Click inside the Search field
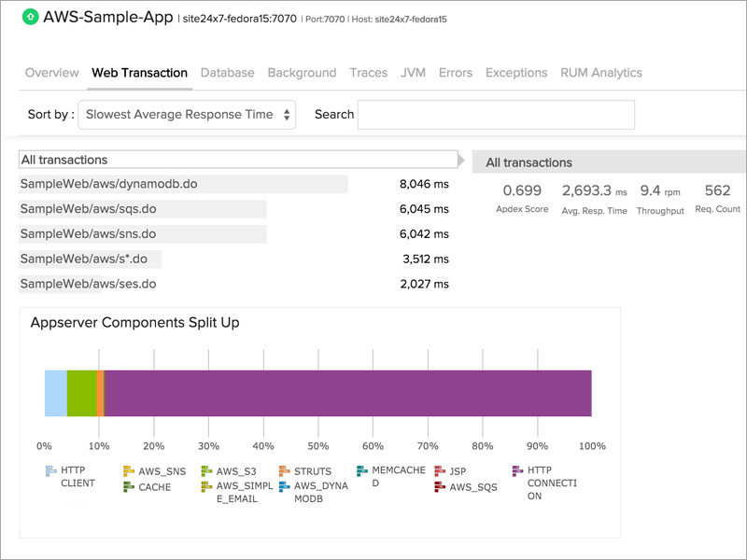The height and width of the screenshot is (560, 747). point(495,114)
